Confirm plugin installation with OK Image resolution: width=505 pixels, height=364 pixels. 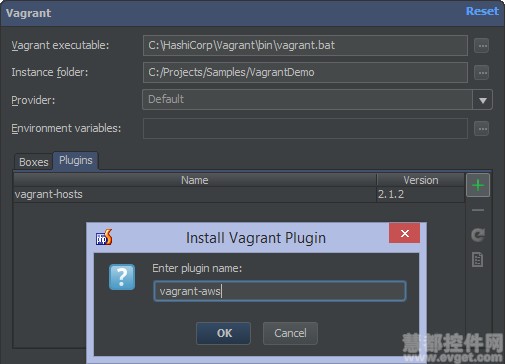pyautogui.click(x=223, y=333)
